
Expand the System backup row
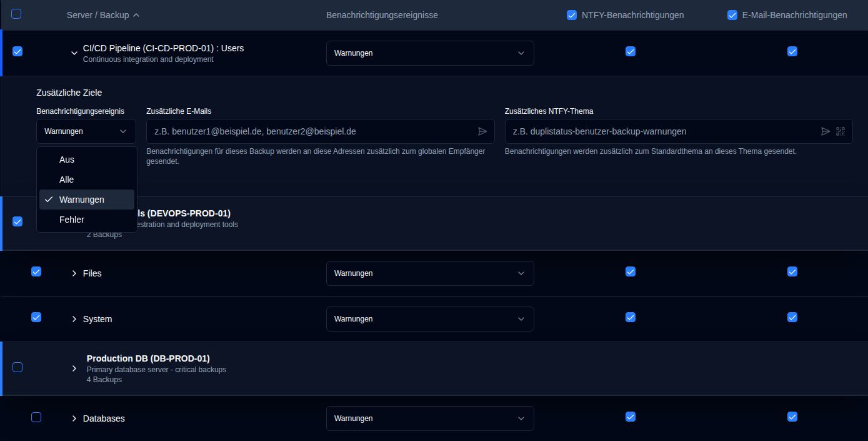coord(74,319)
